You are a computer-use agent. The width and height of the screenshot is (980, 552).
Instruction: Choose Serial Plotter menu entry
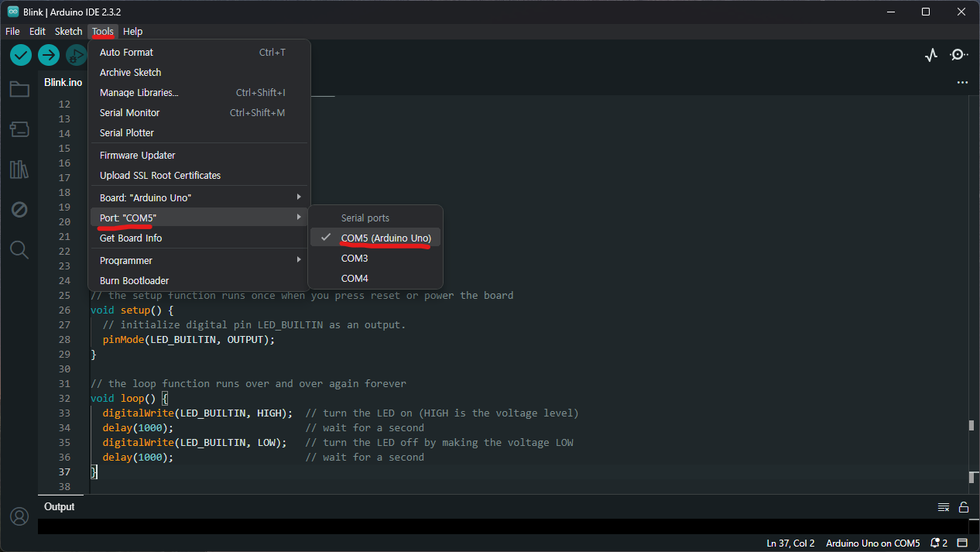(x=199, y=132)
